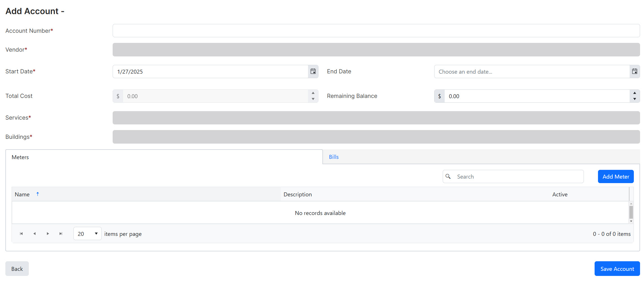Open the Start Date calendar picker

point(313,71)
